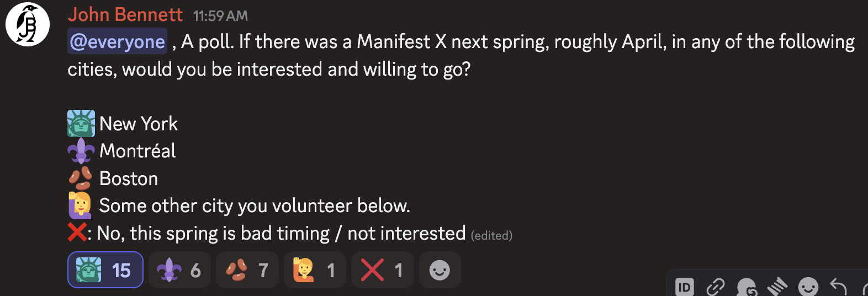The height and width of the screenshot is (296, 868).
Task: Create a thread using the spool icon
Action: 777,287
